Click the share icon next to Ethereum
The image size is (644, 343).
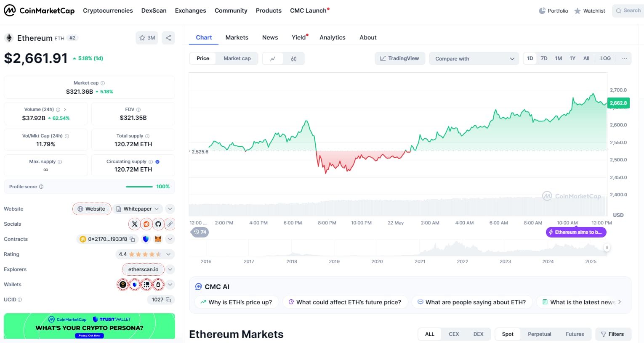click(168, 38)
